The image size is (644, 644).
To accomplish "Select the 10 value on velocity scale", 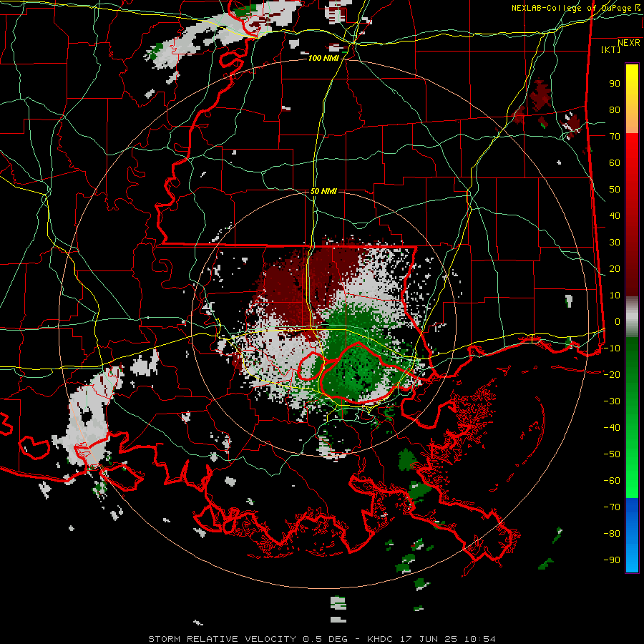I will pos(615,296).
